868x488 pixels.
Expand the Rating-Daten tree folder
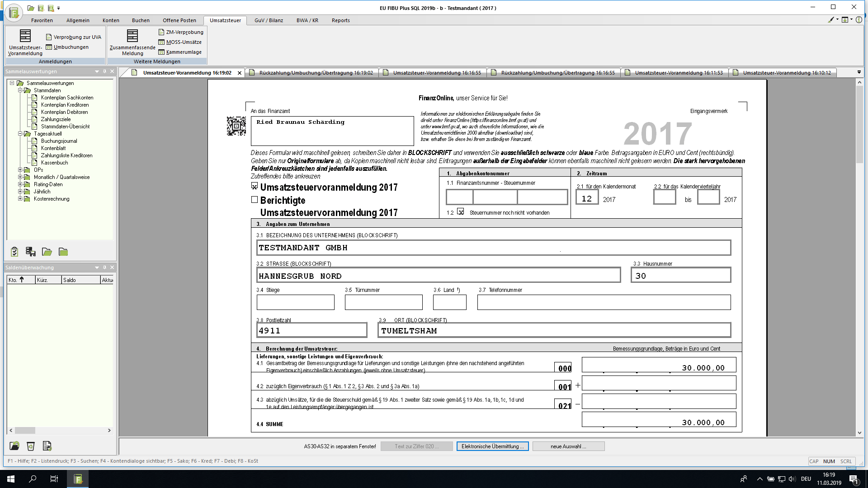coord(20,184)
